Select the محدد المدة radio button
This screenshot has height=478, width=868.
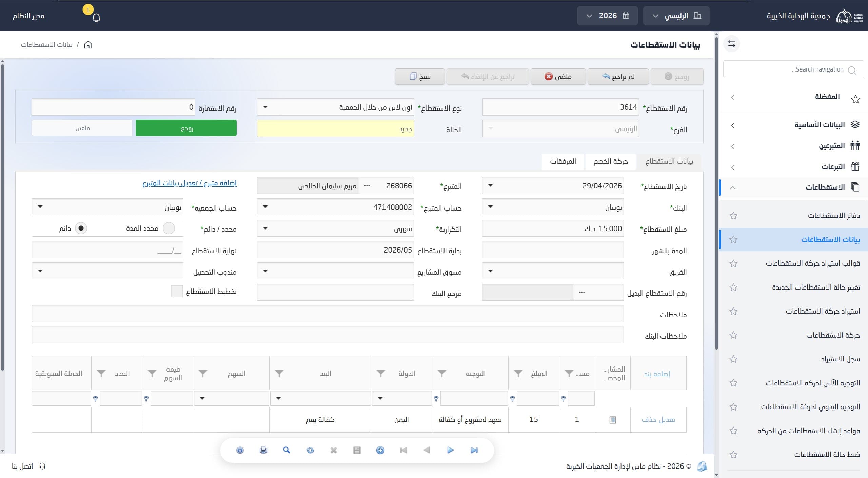point(169,228)
